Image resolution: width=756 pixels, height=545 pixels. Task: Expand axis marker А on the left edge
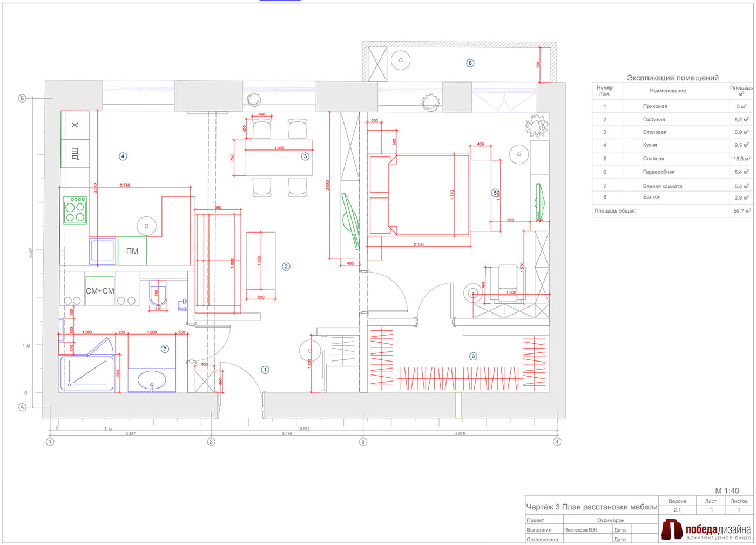22,408
